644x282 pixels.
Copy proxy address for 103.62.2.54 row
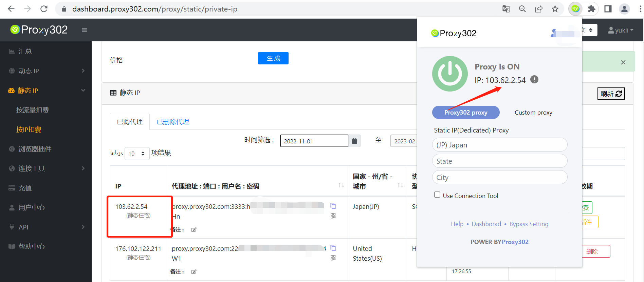click(333, 206)
